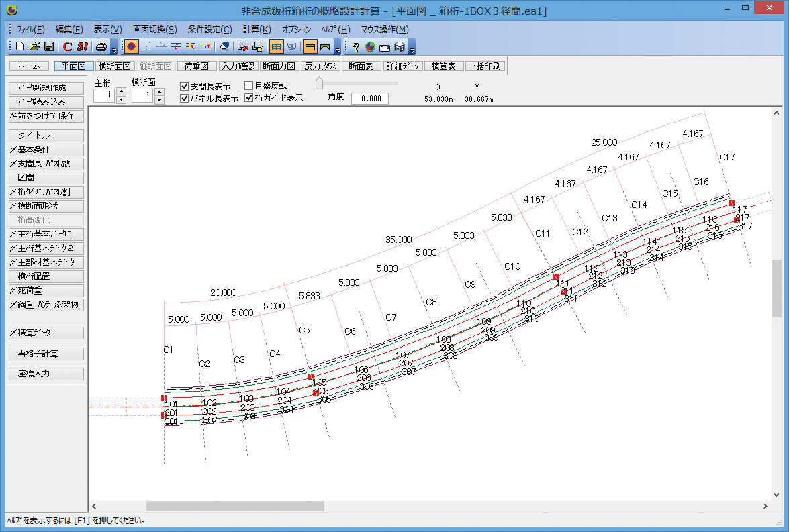Viewport: 789px width, 532px height.
Task: Click the red SI units icon
Action: (x=82, y=47)
